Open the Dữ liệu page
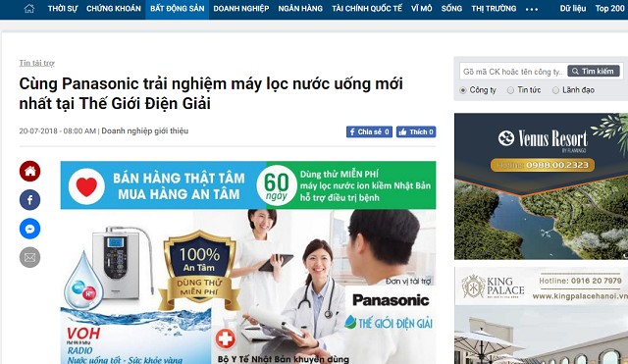Image resolution: width=628 pixels, height=364 pixels. pos(573,9)
